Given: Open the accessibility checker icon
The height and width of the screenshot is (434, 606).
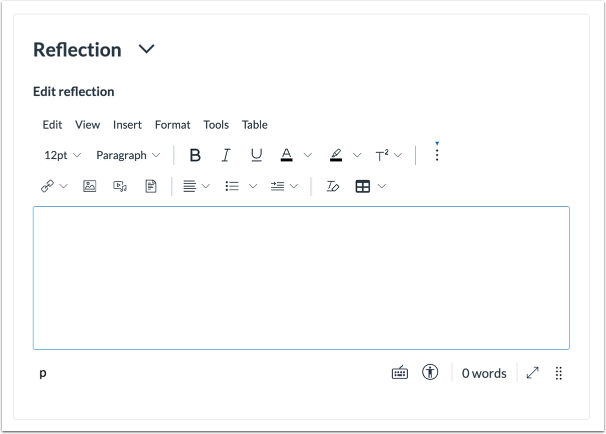Looking at the screenshot, I should [x=430, y=373].
